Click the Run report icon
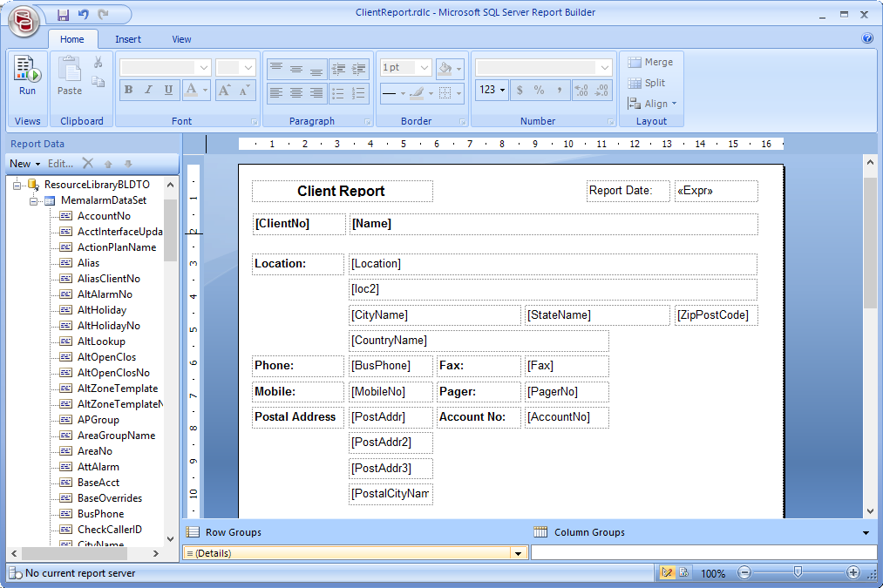 click(x=27, y=69)
